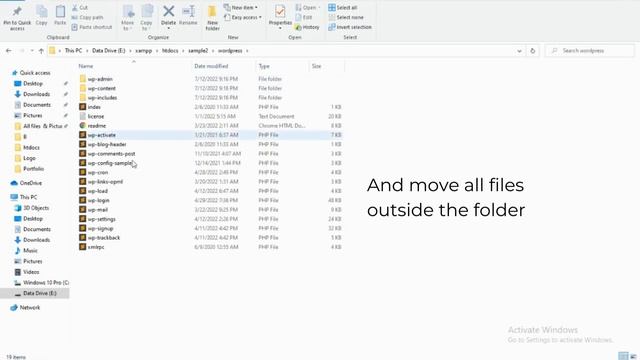Viewport: 640px width, 360px height.
Task: Sort by Type column header
Action: (x=264, y=66)
